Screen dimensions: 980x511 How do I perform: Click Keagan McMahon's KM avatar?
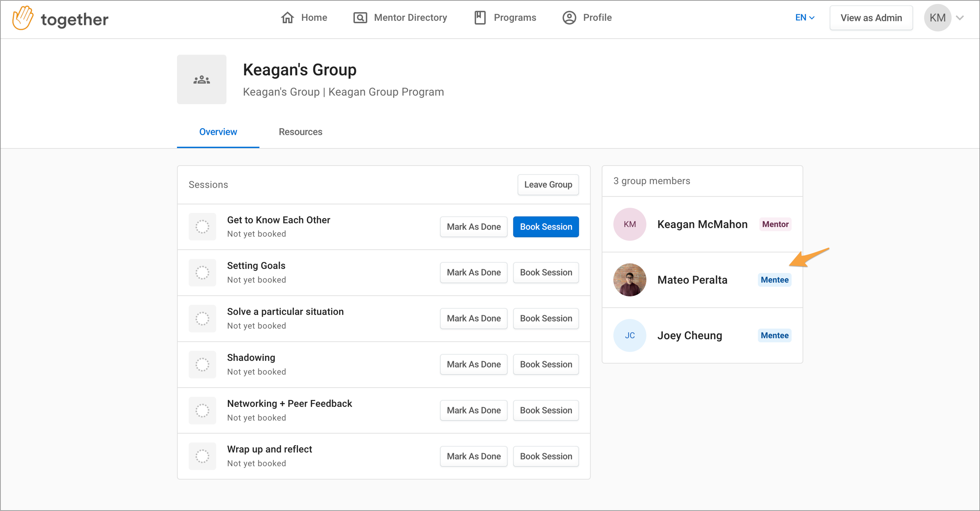[630, 224]
